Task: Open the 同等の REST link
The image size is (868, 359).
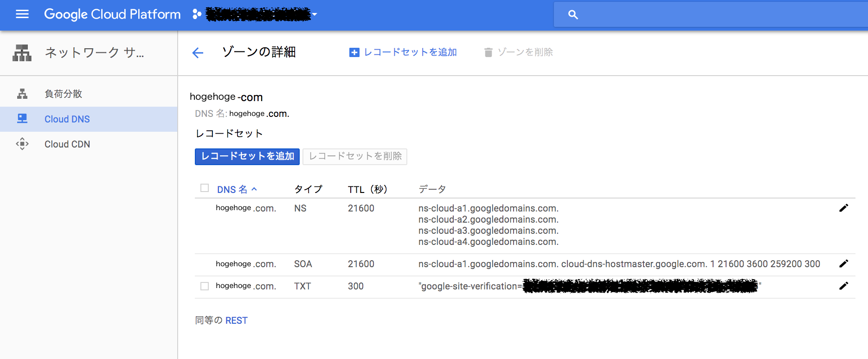Action: pos(236,321)
